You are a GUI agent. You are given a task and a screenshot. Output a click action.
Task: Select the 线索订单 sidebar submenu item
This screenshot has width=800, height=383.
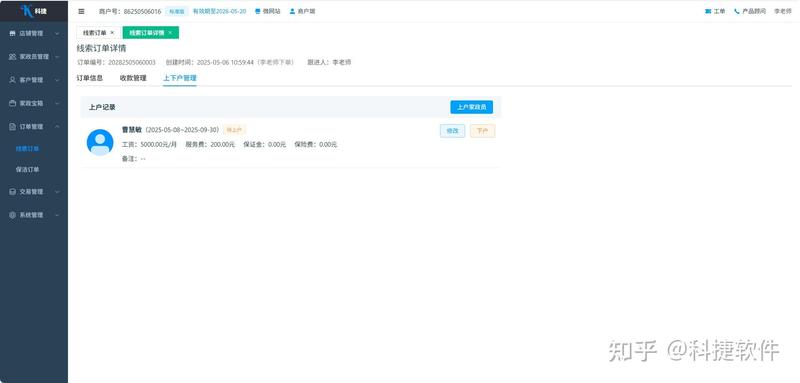point(28,149)
